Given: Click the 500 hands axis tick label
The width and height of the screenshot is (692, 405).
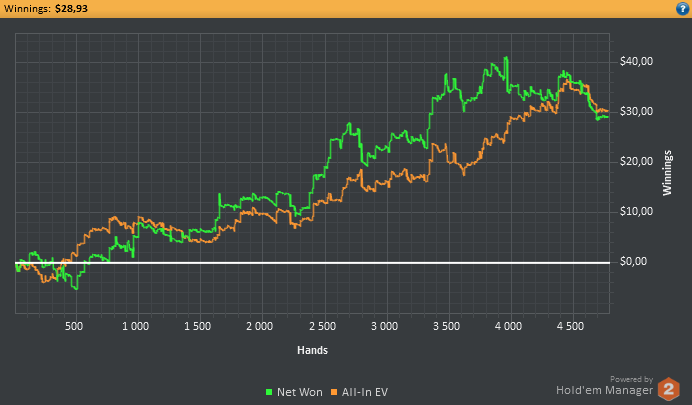Looking at the screenshot, I should click(x=74, y=326).
